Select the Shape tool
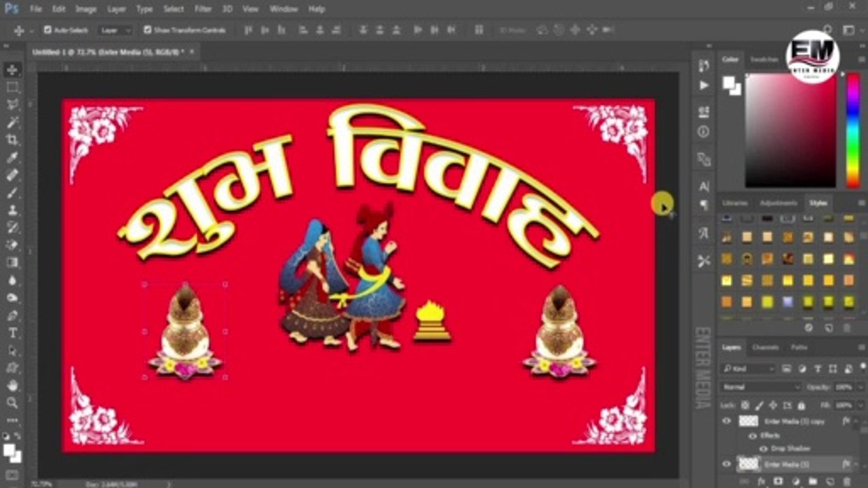 [12, 368]
